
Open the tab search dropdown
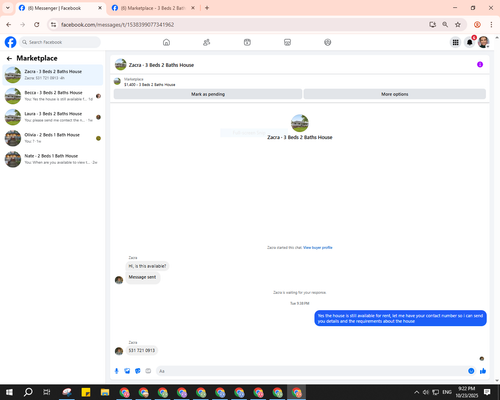click(x=8, y=8)
